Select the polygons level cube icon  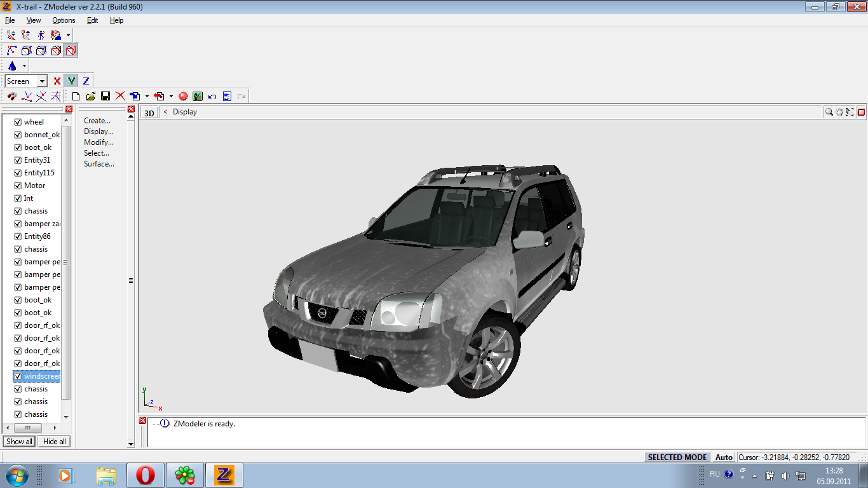56,50
